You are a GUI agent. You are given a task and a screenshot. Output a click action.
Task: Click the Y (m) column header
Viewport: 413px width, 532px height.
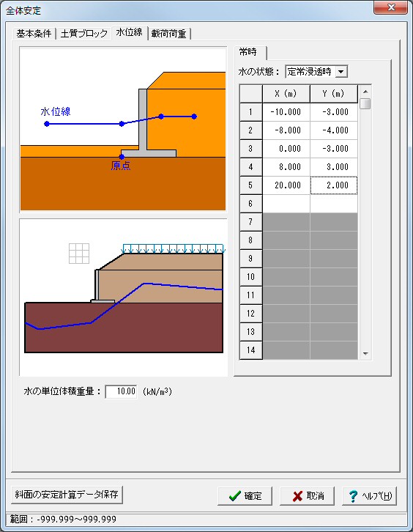(334, 94)
